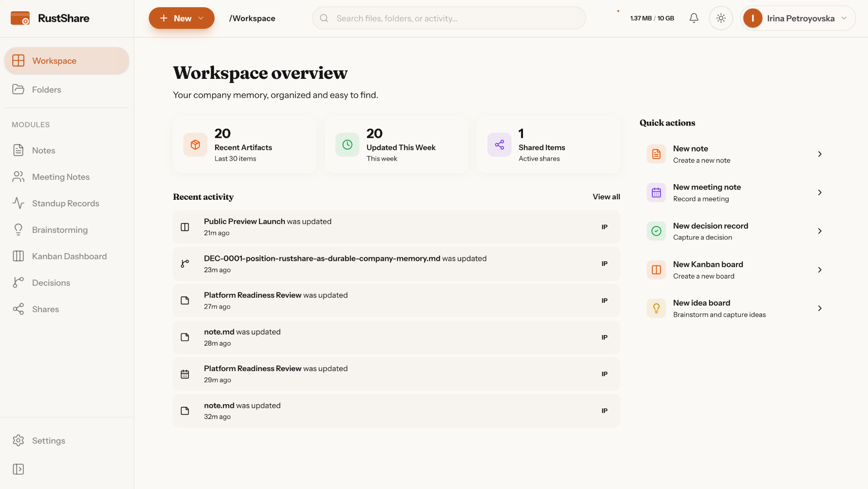Open the Notes module
This screenshot has height=489, width=868.
pyautogui.click(x=67, y=151)
